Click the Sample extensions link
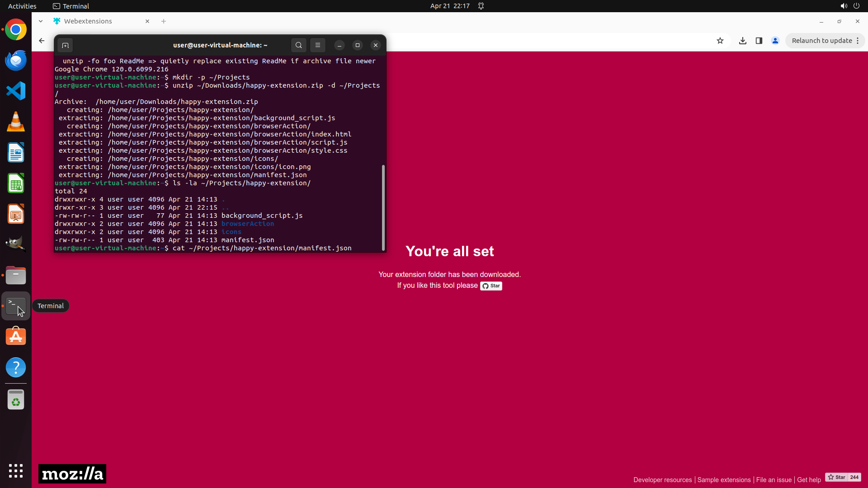This screenshot has height=488, width=868. point(724,480)
